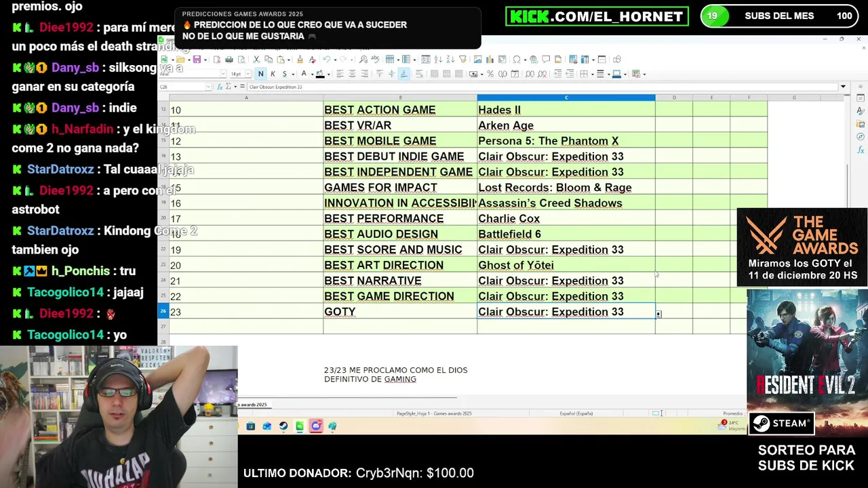This screenshot has width=868, height=488.
Task: Click the Increase Indent icon
Action: pyautogui.click(x=557, y=74)
